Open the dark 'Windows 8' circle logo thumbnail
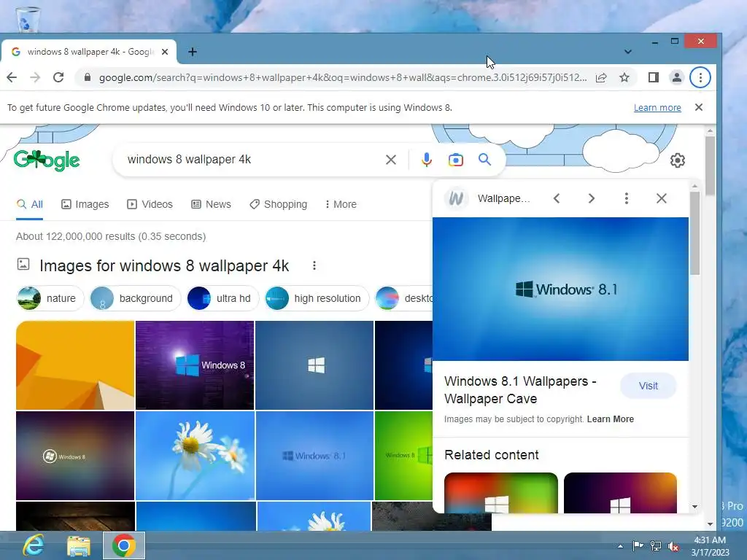This screenshot has width=747, height=560. 75,456
